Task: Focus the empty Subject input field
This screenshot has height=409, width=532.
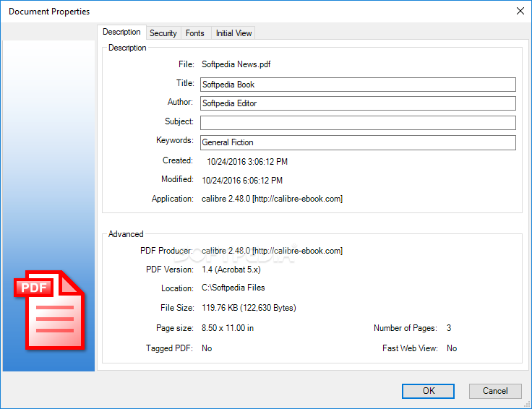Action: [358, 123]
